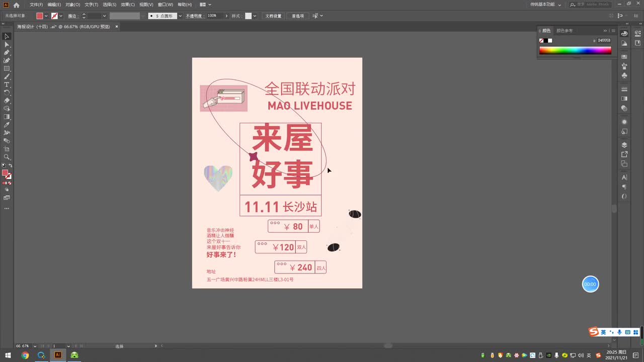Open the Layers panel dock icon
Image resolution: width=644 pixels, height=362 pixels.
[624, 145]
